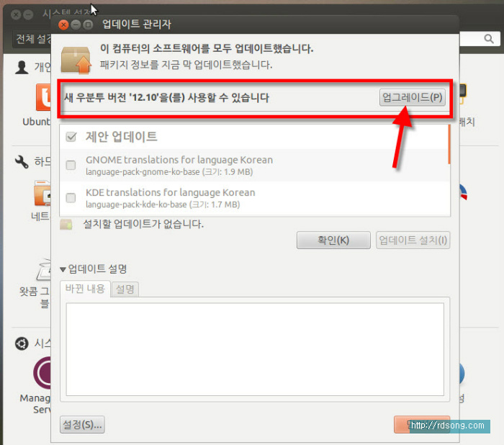Switch to the 설명 tab
The width and height of the screenshot is (504, 445).
(x=125, y=289)
